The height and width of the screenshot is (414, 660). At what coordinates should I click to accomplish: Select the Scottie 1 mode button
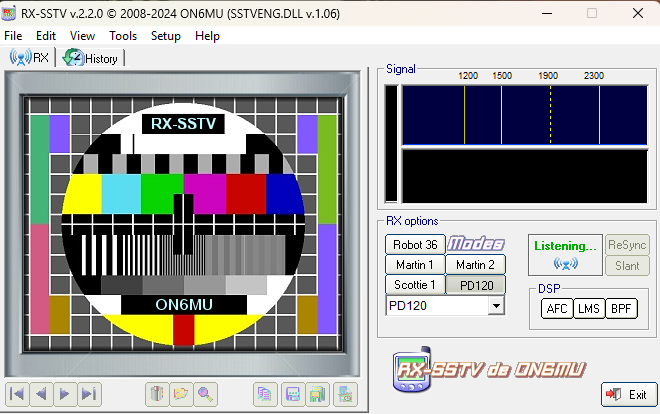tap(415, 285)
